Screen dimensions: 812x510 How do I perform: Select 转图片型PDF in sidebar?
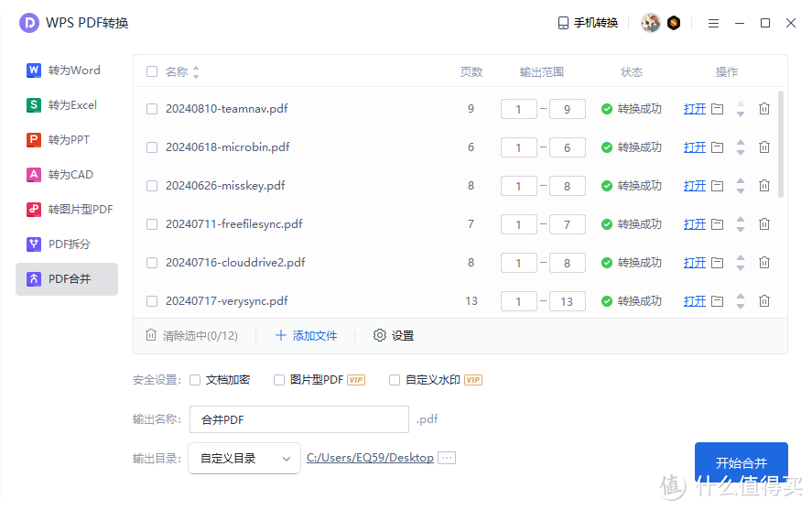click(67, 209)
